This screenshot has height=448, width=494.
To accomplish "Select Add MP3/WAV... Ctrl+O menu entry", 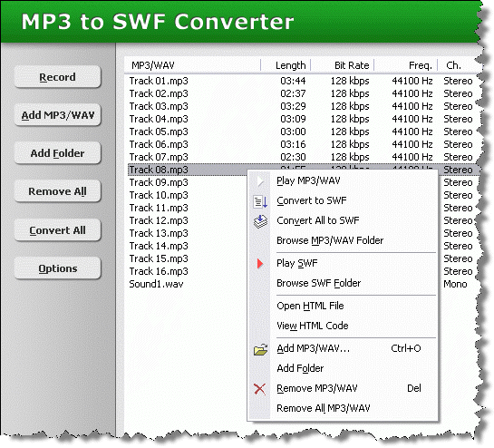I will click(343, 348).
